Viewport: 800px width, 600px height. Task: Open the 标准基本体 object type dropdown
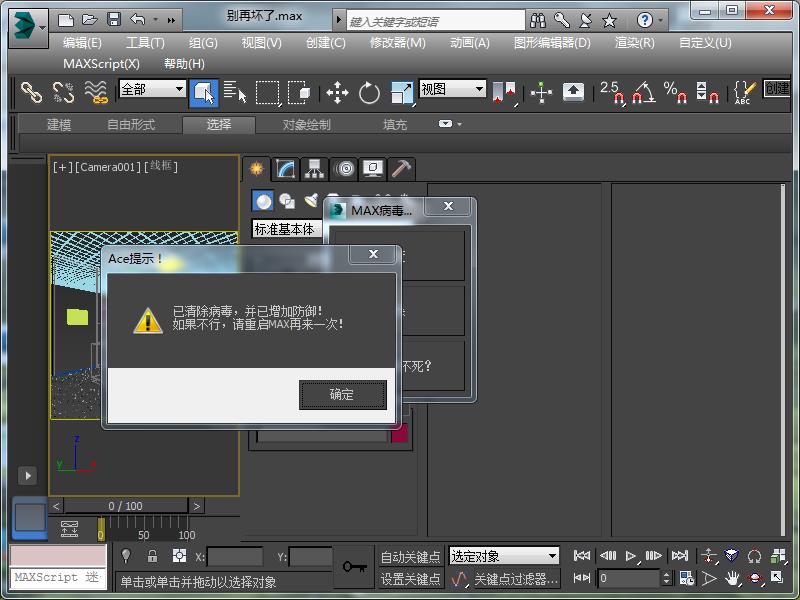coord(287,229)
